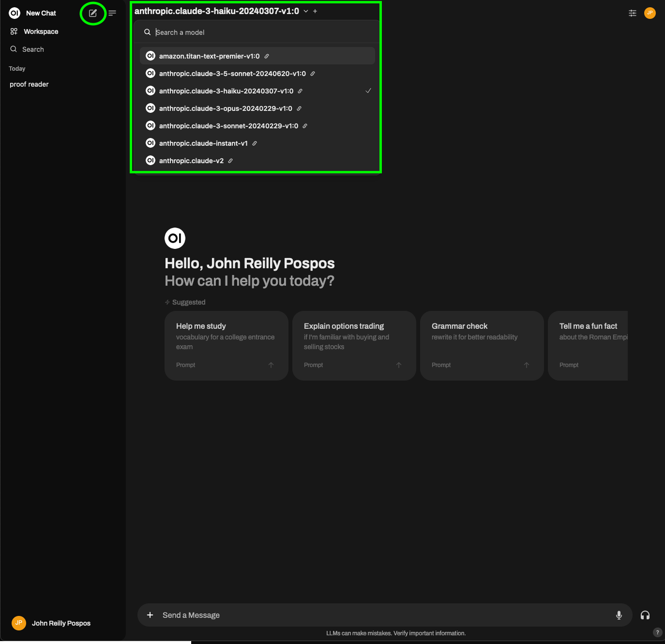Select anthropic.claude-instant-v1 model
665x644 pixels.
[x=257, y=143]
